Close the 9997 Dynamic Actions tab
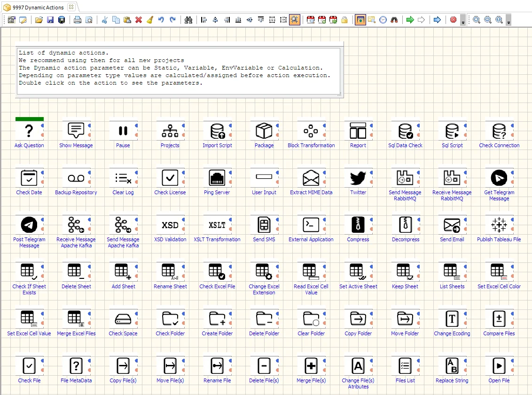The width and height of the screenshot is (532, 395). click(x=71, y=7)
